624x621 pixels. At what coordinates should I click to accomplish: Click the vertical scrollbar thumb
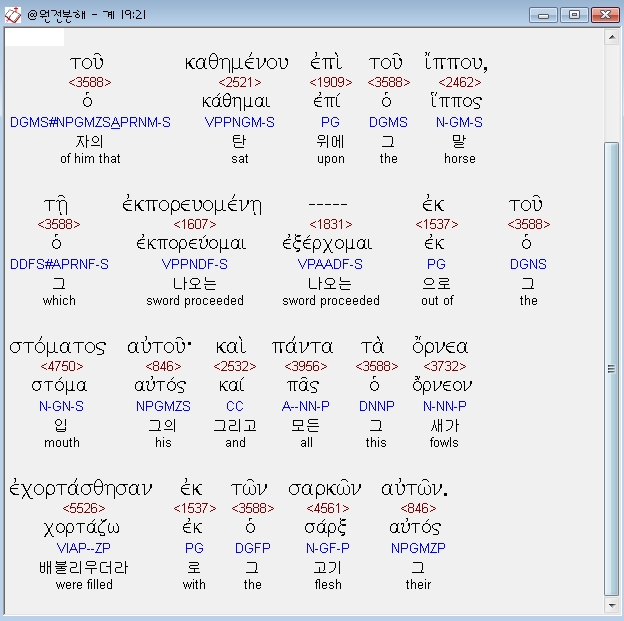[612, 369]
